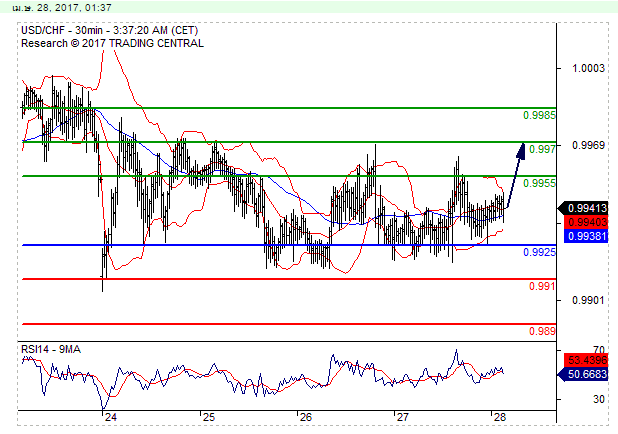Click date 24 on the time axis
This screenshot has height=434, width=618.
[x=111, y=417]
